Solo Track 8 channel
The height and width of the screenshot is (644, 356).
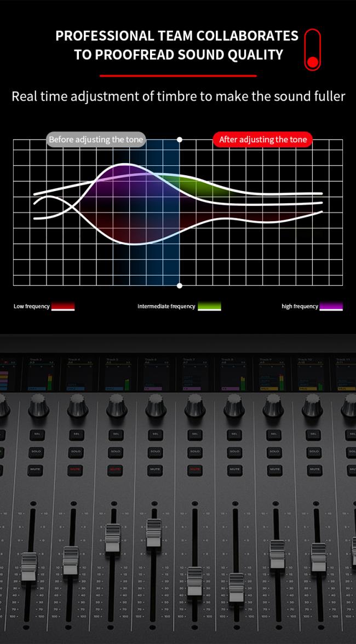(x=234, y=452)
